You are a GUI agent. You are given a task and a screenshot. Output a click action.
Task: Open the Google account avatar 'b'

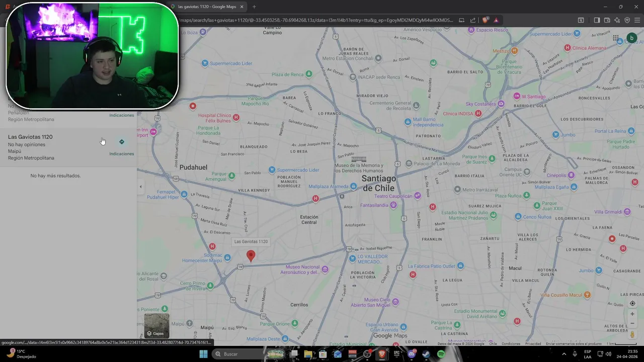(631, 38)
